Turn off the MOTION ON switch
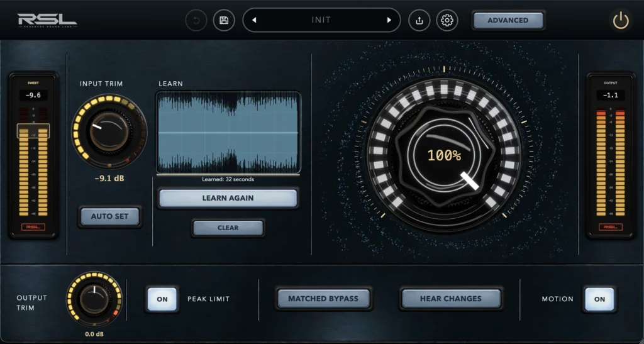The height and width of the screenshot is (344, 644). [599, 299]
